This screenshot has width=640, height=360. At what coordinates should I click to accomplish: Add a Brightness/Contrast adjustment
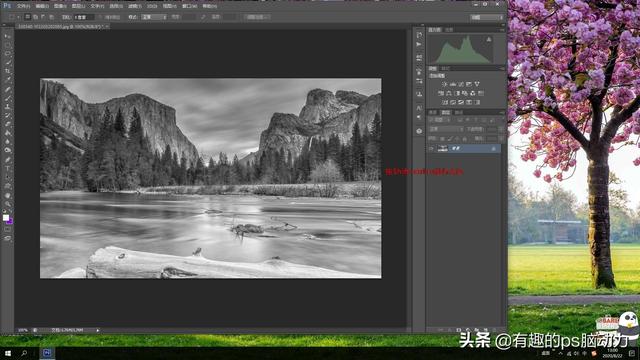coord(444,84)
